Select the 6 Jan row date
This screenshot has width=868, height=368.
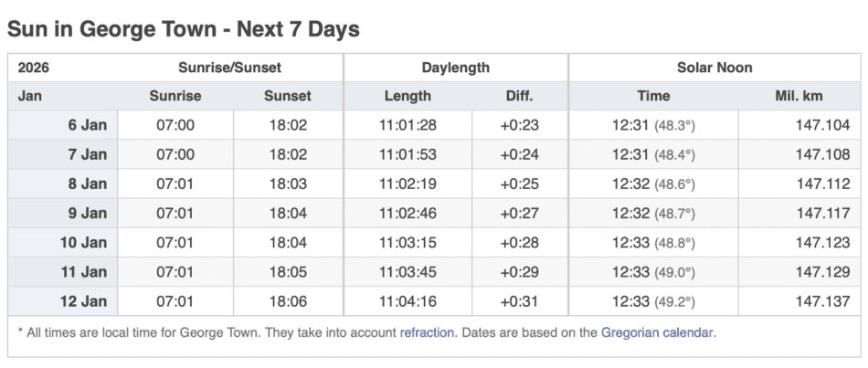click(88, 125)
